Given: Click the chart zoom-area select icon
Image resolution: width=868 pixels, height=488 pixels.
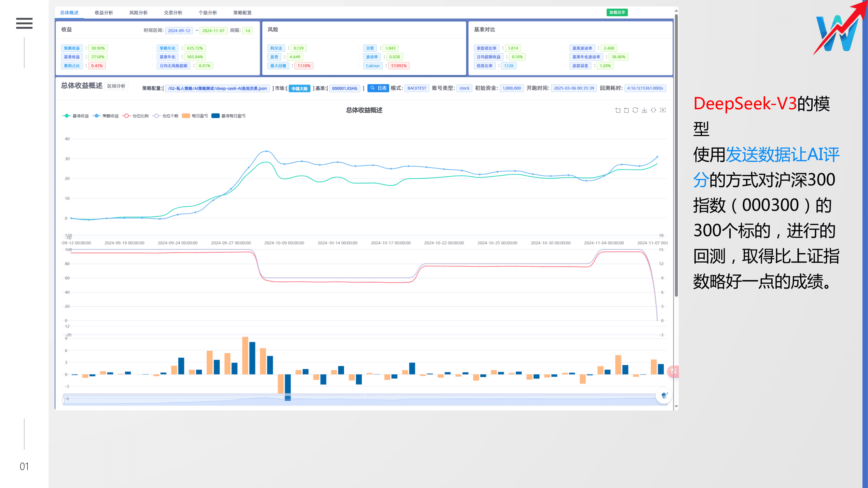Looking at the screenshot, I should tap(617, 110).
